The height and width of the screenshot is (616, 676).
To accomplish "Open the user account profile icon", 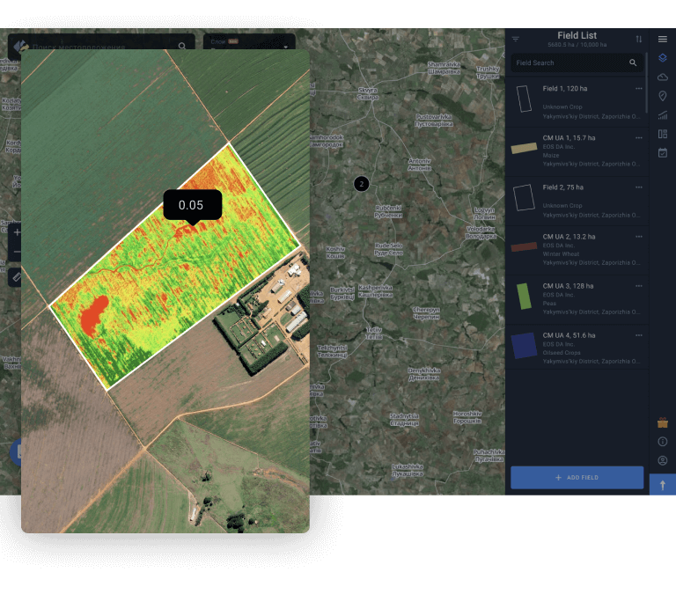I will pyautogui.click(x=663, y=460).
